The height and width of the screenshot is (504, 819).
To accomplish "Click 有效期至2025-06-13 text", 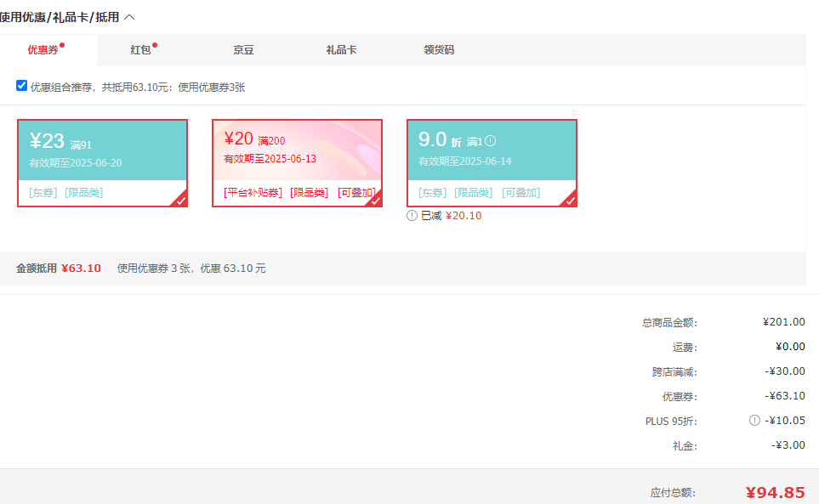I will click(x=270, y=159).
